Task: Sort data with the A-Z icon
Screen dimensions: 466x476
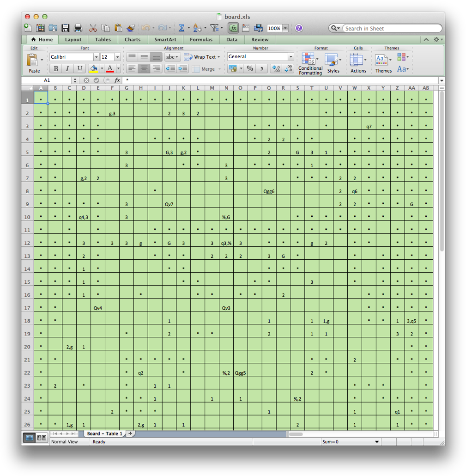Action: pyautogui.click(x=198, y=28)
